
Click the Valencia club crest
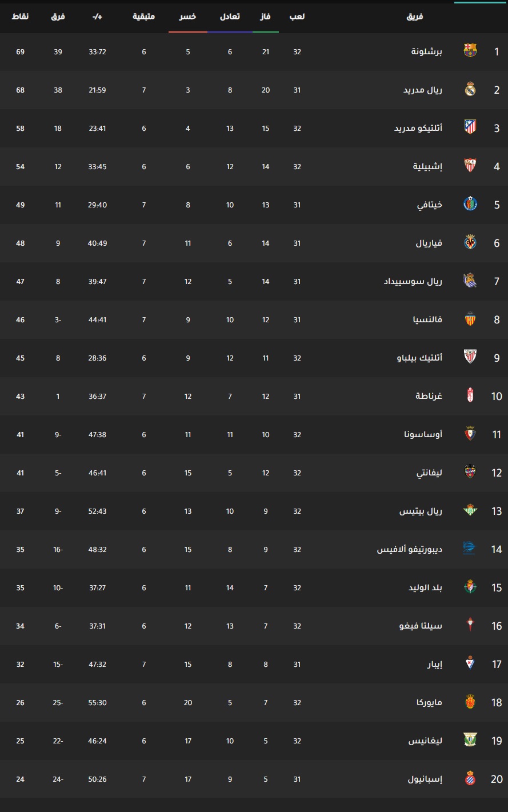[470, 319]
